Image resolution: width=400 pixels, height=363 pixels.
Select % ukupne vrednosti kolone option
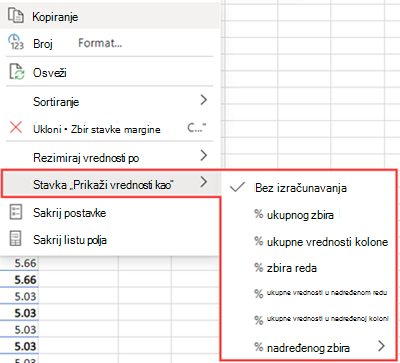pyautogui.click(x=309, y=241)
